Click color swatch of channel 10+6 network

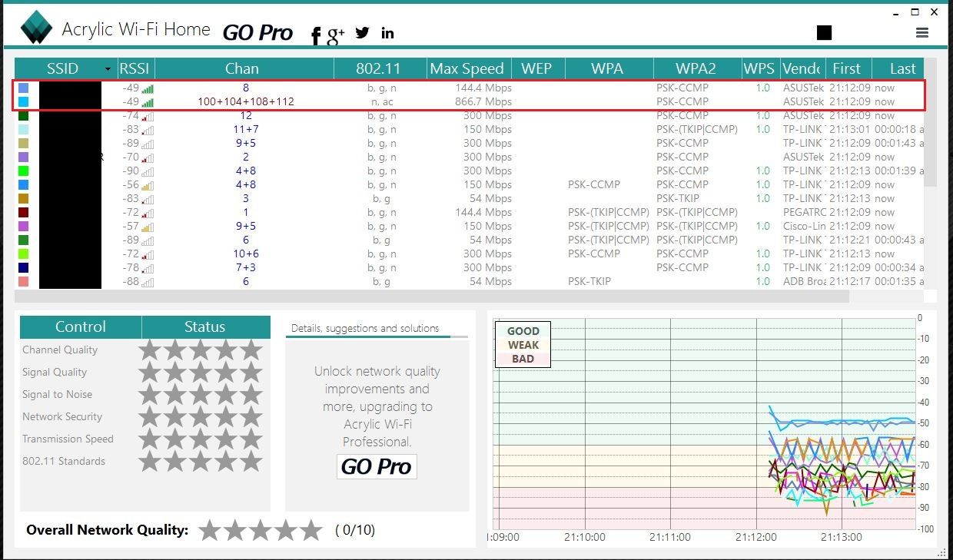point(23,253)
